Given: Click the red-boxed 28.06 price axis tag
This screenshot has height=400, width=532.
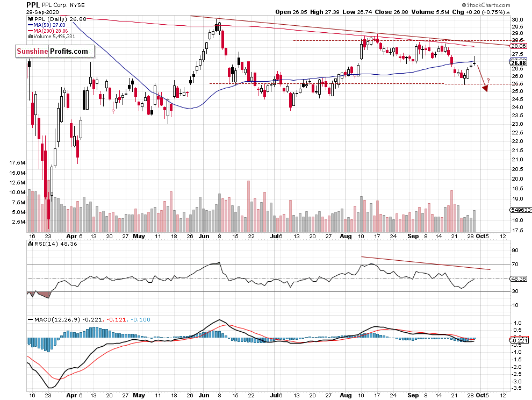Looking at the screenshot, I should [519, 46].
